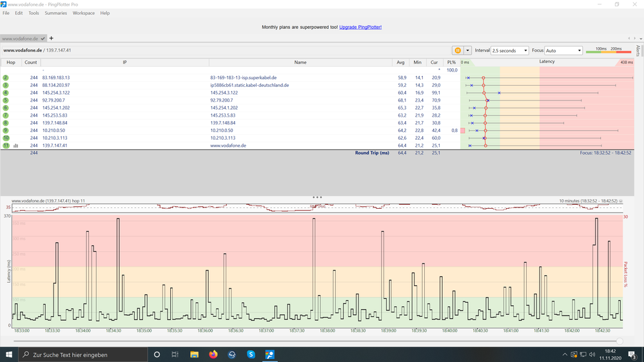Pause the trace with the orange button
The height and width of the screenshot is (362, 644).
[458, 50]
